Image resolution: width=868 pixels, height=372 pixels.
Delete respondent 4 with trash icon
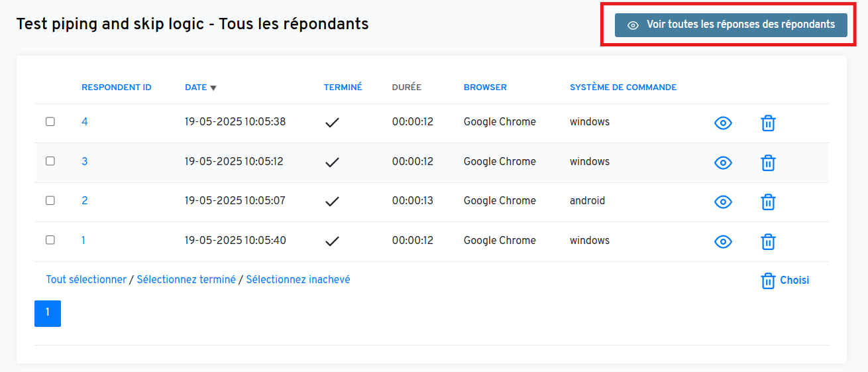[x=768, y=123]
